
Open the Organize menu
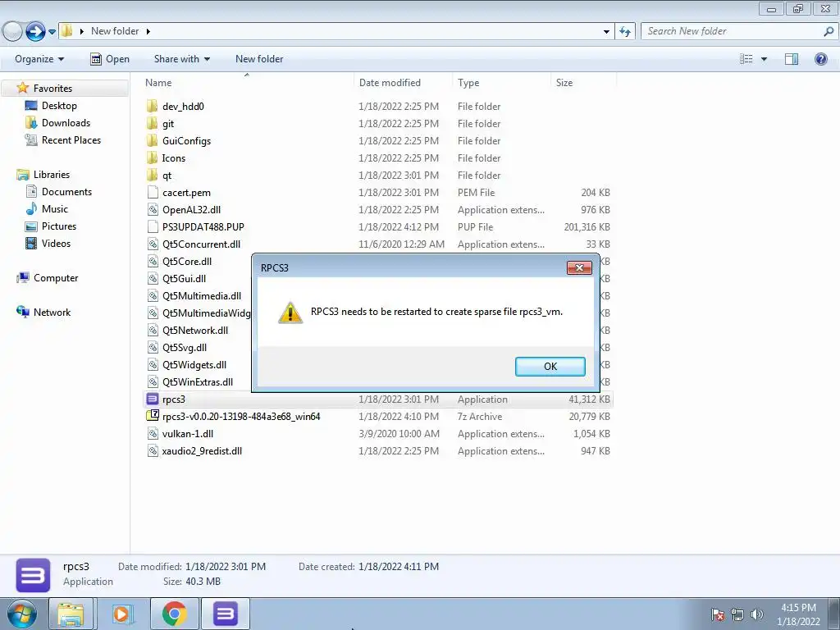39,59
